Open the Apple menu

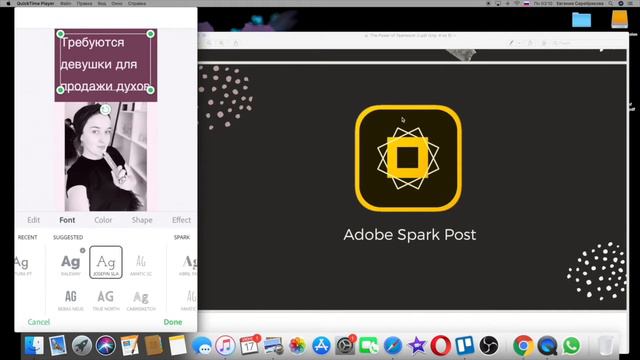(8, 3)
